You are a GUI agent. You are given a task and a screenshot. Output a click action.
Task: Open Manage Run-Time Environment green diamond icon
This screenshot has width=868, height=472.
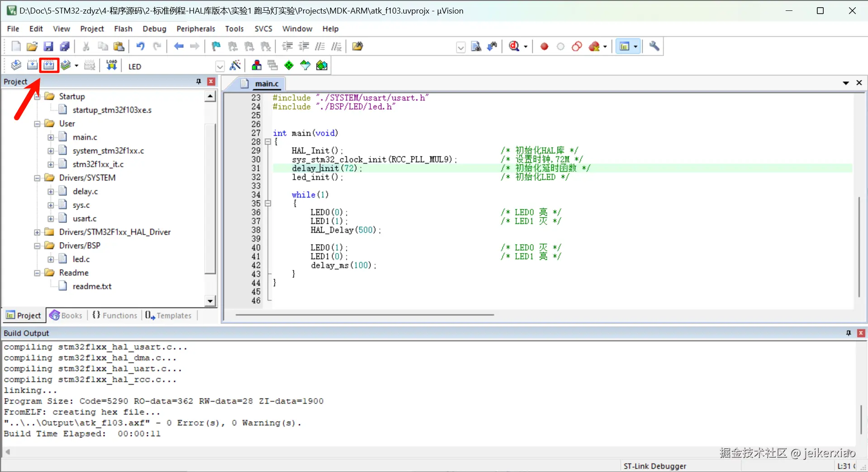pyautogui.click(x=289, y=66)
